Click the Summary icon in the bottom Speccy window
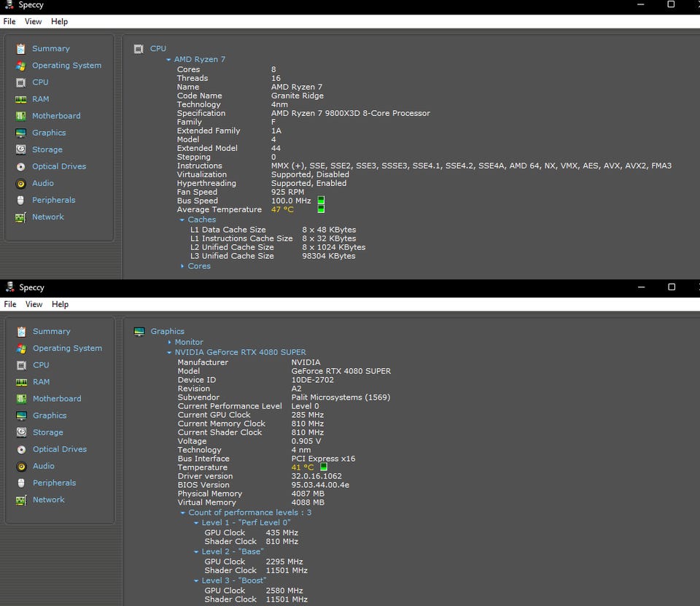Screen dimensions: 700x606 pos(21,331)
